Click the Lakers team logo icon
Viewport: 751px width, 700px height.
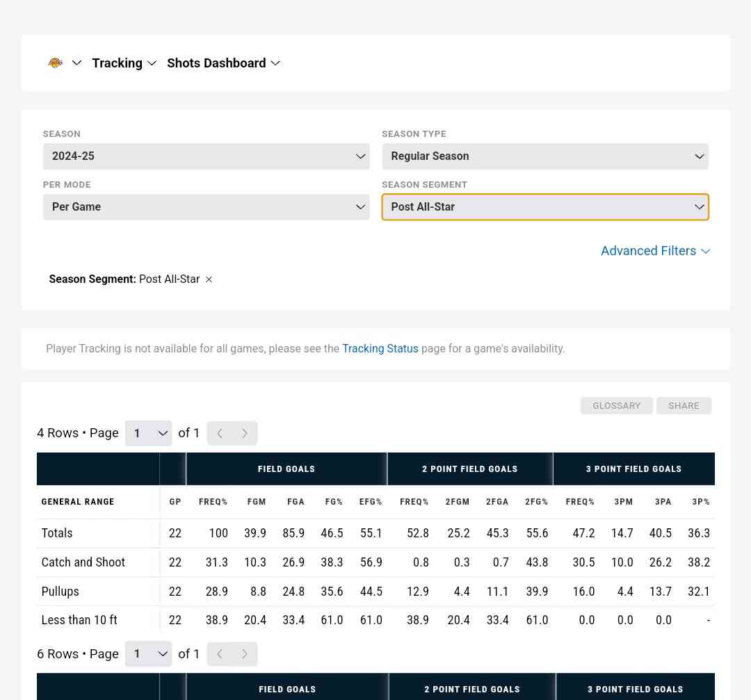point(56,63)
